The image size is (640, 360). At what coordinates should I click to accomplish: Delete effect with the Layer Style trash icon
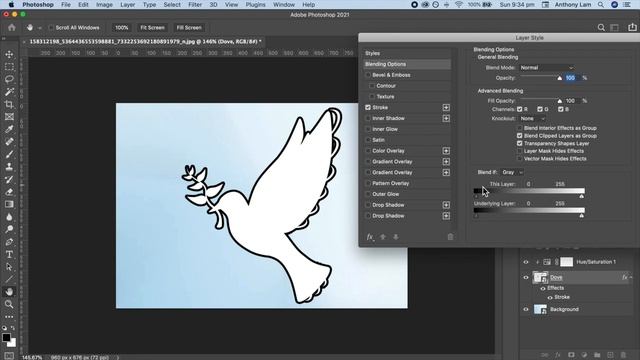[x=450, y=237]
